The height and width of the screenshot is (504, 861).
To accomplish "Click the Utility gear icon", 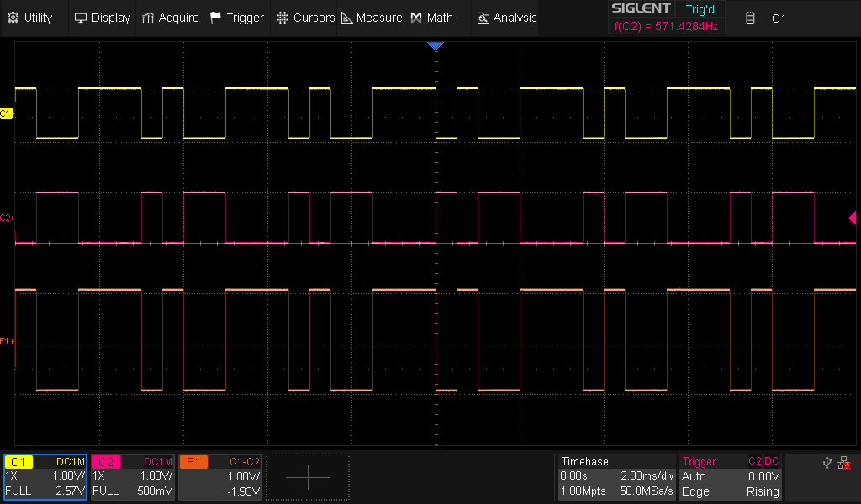I will 13,18.
